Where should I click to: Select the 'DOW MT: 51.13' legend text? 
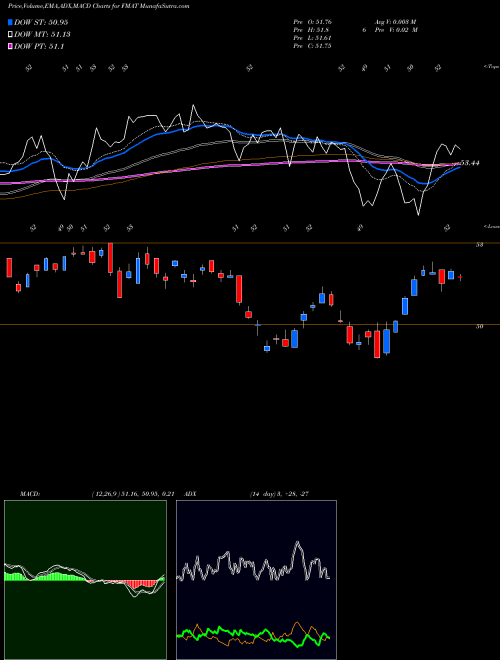[42, 35]
